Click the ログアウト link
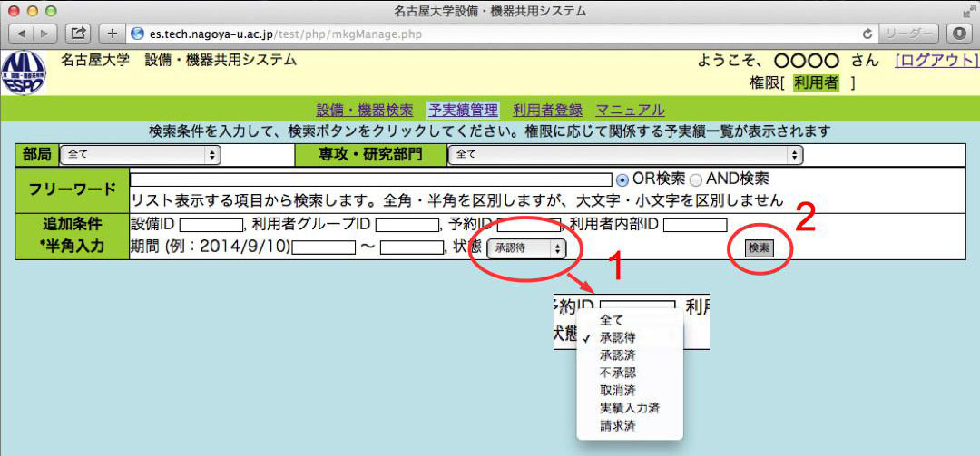 pos(936,61)
